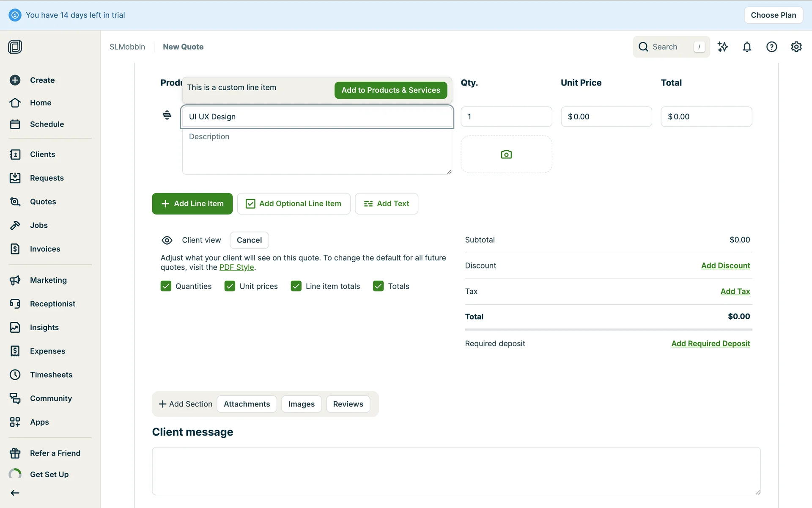The image size is (812, 508).
Task: Click the camera icon to add an image
Action: (x=506, y=155)
